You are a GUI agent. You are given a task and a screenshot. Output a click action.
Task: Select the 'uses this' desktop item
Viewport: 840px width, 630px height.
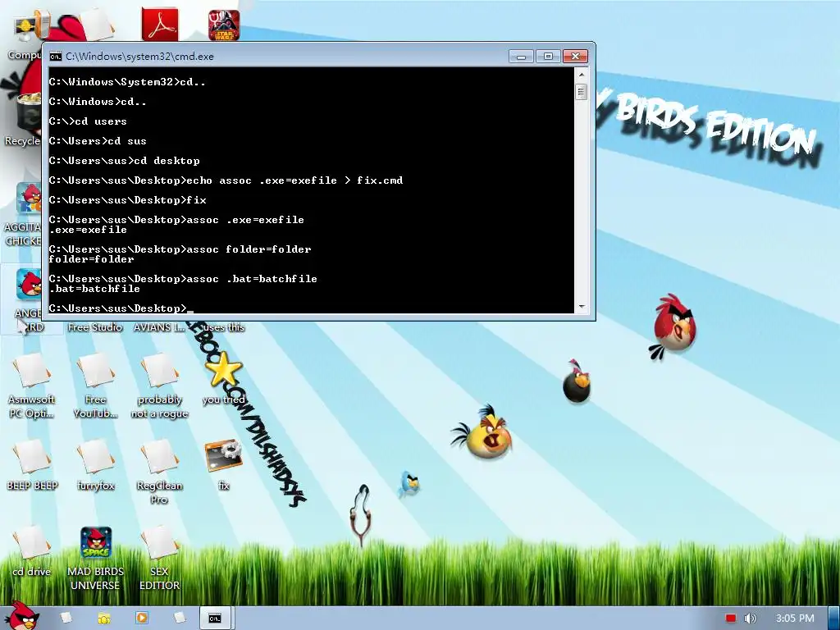[224, 326]
